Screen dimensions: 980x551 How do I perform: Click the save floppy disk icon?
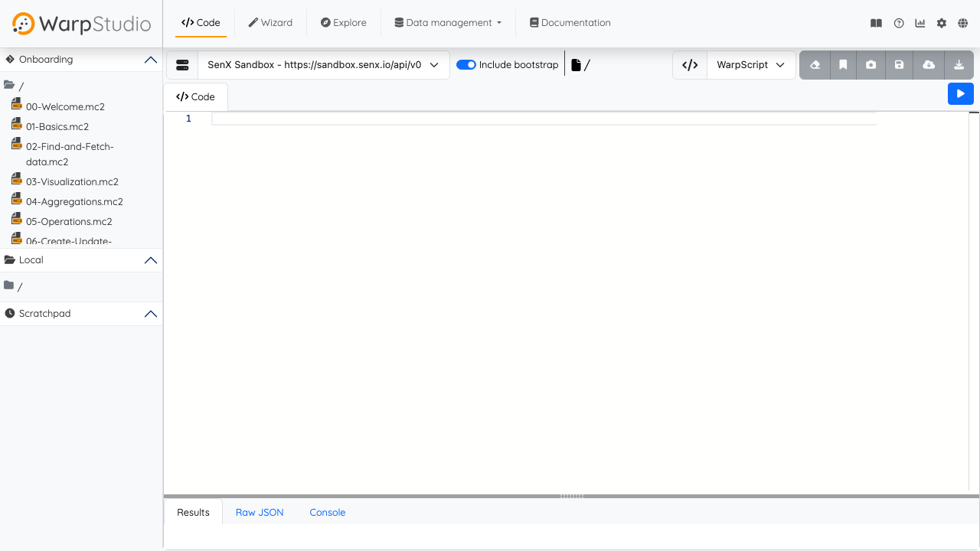click(900, 65)
